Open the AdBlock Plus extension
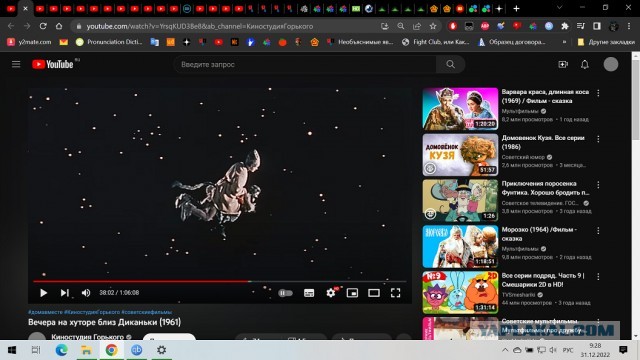Screen dimensions: 640x360 pos(485,26)
